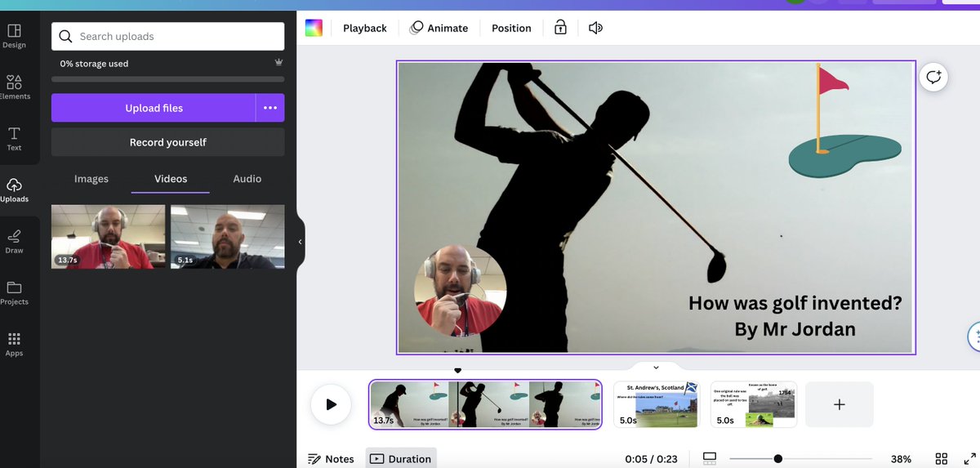Image resolution: width=980 pixels, height=468 pixels.
Task: Open the Uploads panel
Action: [x=14, y=190]
